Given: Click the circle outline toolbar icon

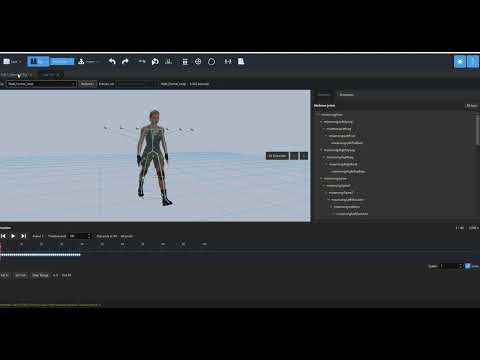Looking at the screenshot, I should tap(211, 62).
